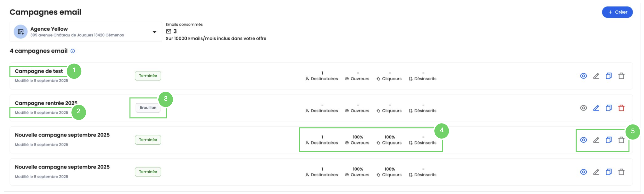Screen dimensions: 644x194
Task: Edit the Campagne de test campaign
Action: pos(596,76)
